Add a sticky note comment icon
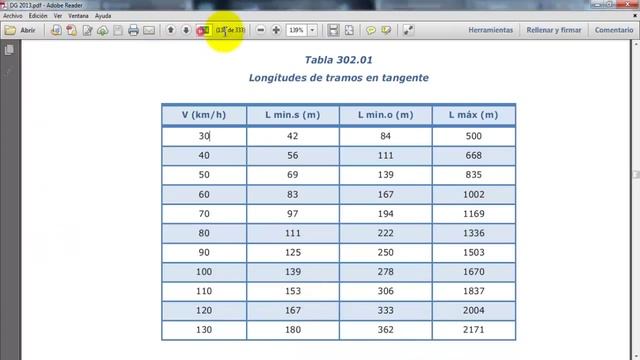The image size is (640, 360). pos(371,30)
